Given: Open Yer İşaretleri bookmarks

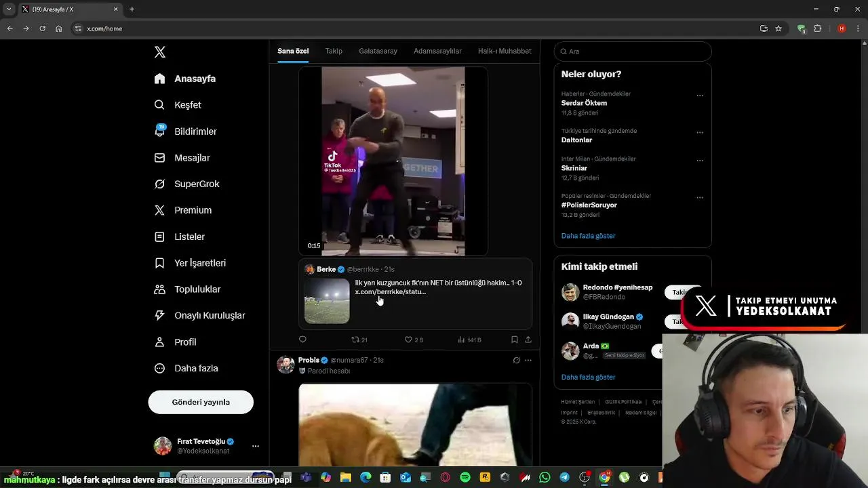Looking at the screenshot, I should click(x=190, y=263).
